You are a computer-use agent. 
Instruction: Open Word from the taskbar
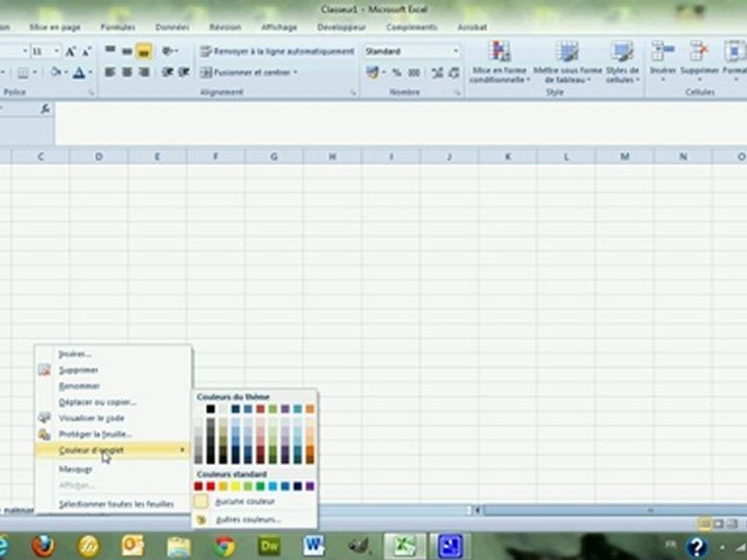coord(314,546)
